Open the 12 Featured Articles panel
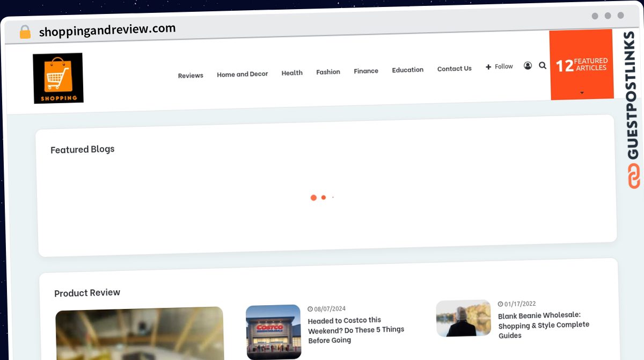This screenshot has height=360, width=644. 581,64
